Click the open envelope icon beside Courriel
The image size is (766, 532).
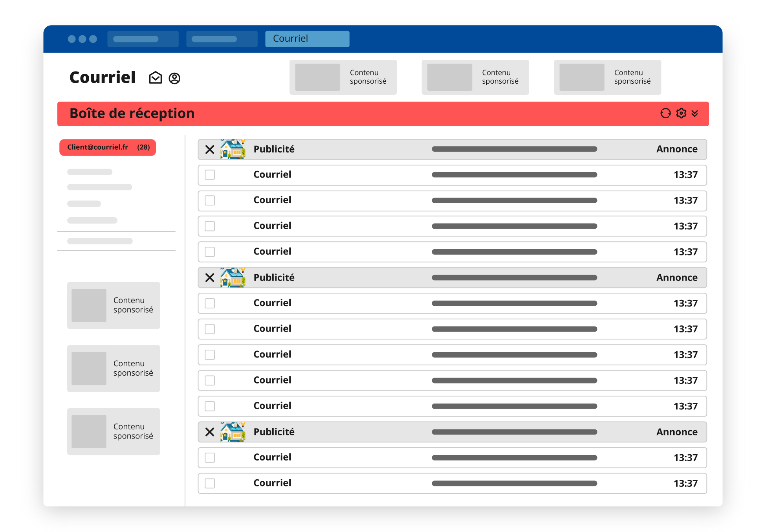(x=155, y=78)
